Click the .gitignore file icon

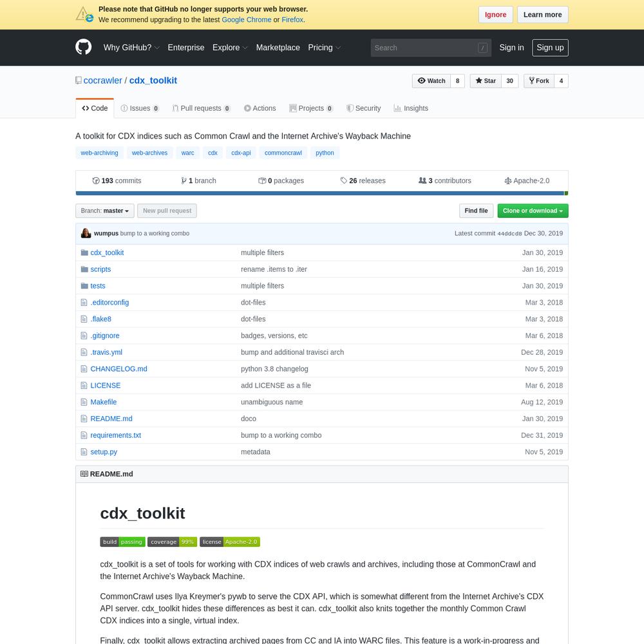click(84, 336)
